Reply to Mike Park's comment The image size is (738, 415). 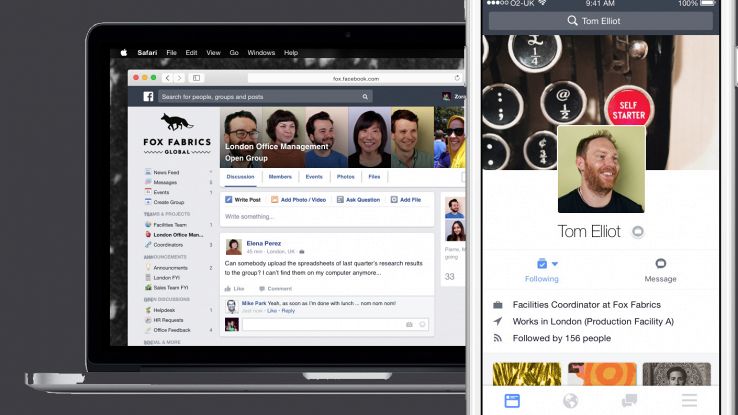[288, 311]
